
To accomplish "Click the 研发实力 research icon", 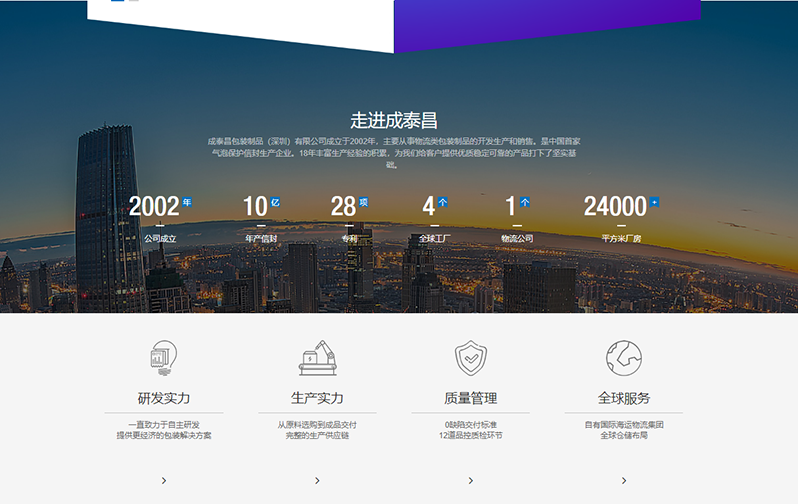I will pos(163,357).
